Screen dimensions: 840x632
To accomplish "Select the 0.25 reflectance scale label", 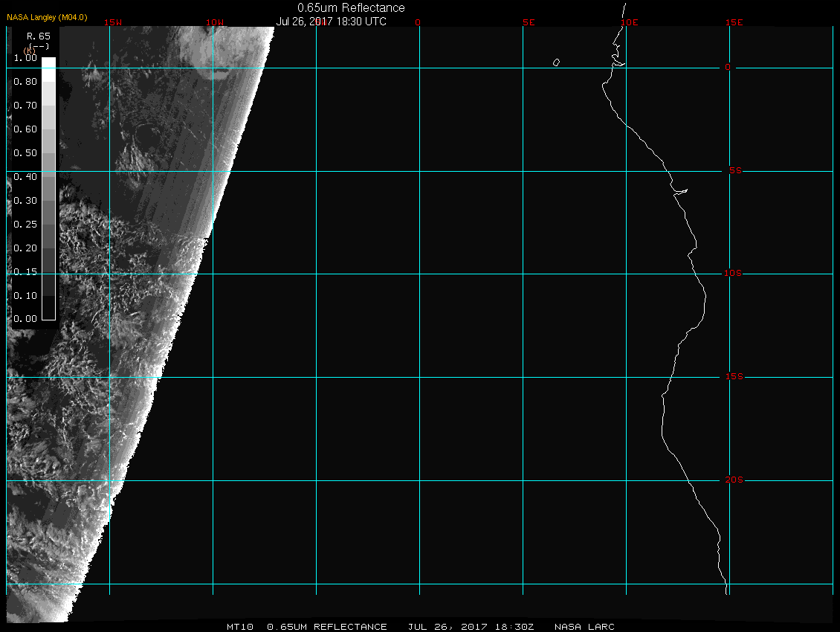I will pyautogui.click(x=25, y=225).
